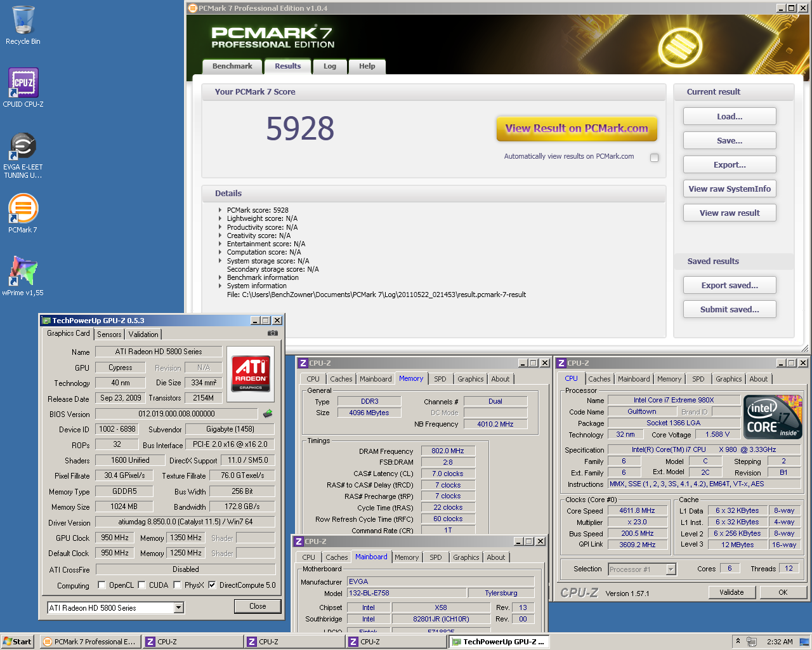The width and height of the screenshot is (812, 650).
Task: Open wPrime v1.55 desktop shortcut
Action: pyautogui.click(x=23, y=275)
